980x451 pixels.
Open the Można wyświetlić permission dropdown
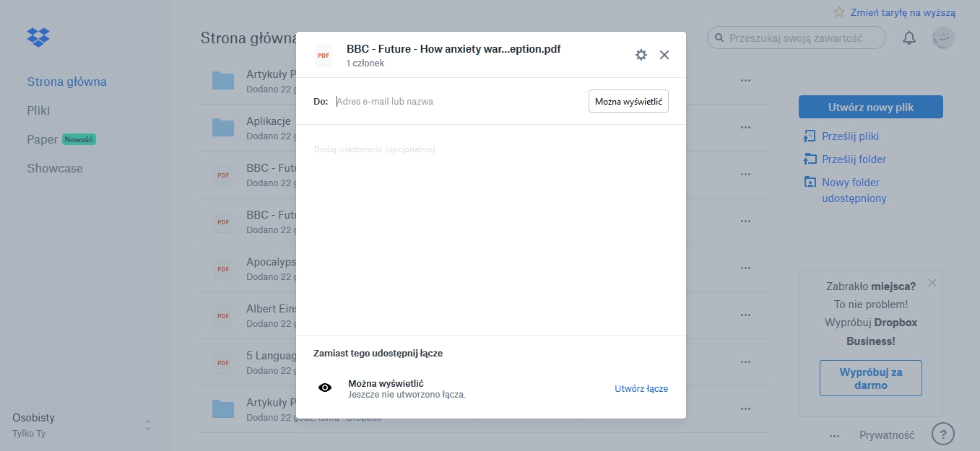(x=628, y=102)
